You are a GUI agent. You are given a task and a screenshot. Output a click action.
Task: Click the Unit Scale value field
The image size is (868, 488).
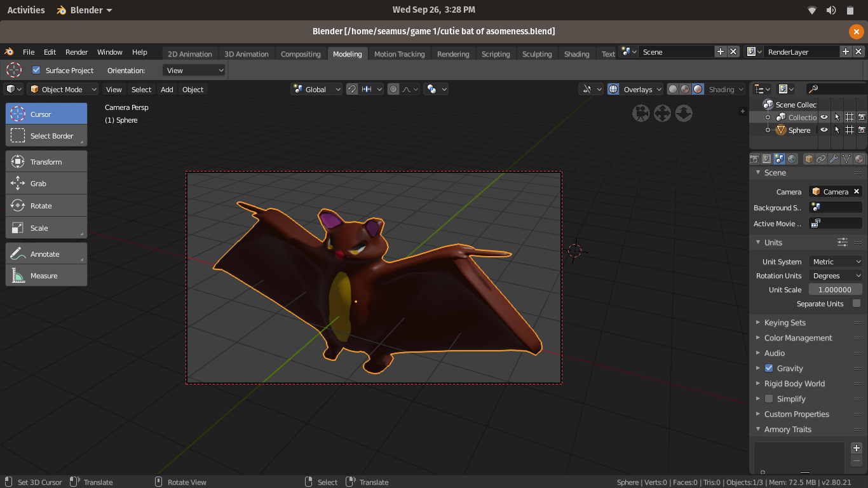pyautogui.click(x=834, y=290)
